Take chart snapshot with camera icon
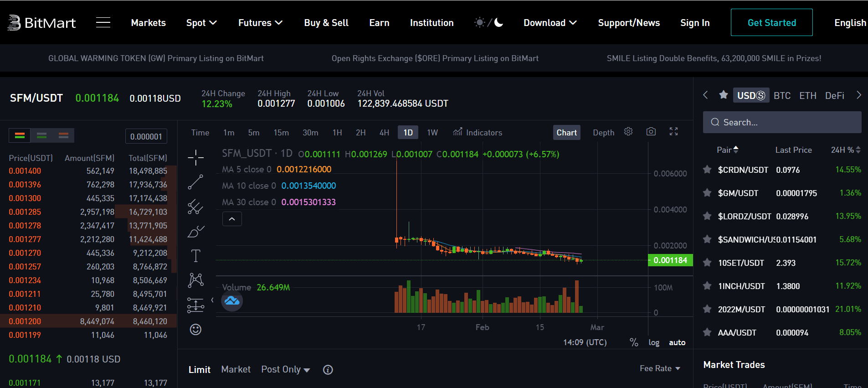 (651, 132)
